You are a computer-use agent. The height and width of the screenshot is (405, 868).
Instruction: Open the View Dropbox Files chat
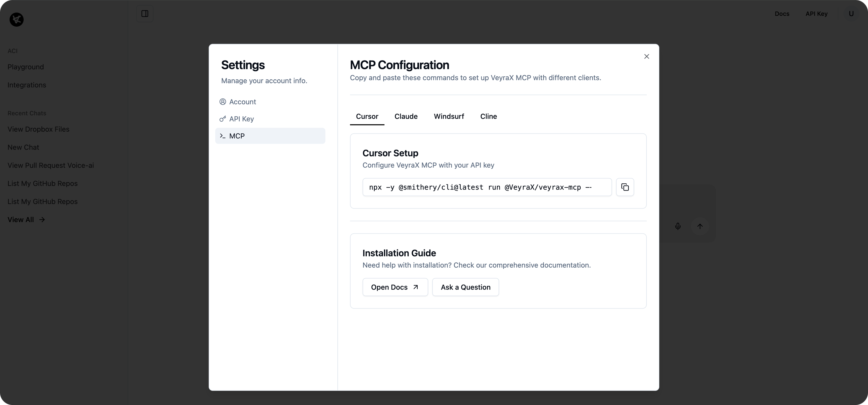tap(38, 129)
